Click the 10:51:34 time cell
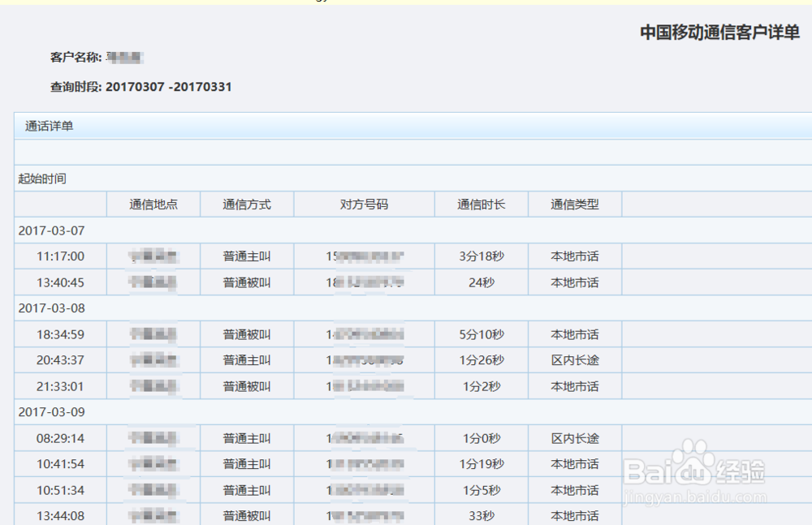The width and height of the screenshot is (812, 525). point(60,490)
